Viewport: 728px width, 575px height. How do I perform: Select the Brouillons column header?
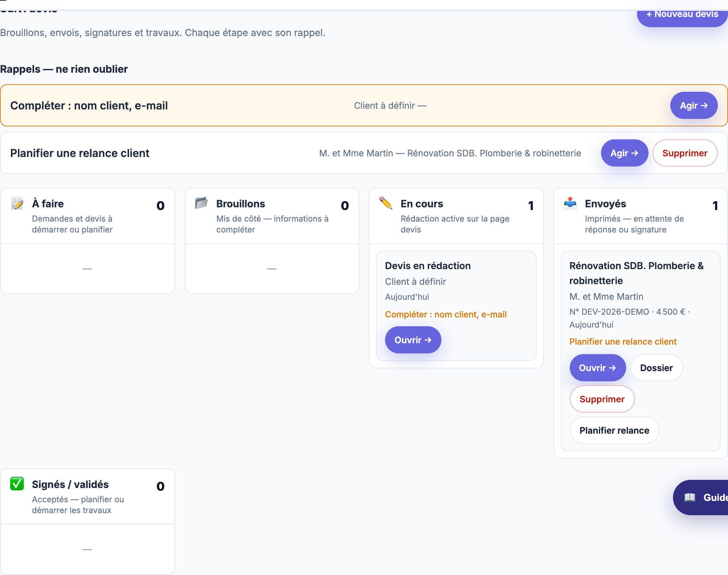point(272,216)
